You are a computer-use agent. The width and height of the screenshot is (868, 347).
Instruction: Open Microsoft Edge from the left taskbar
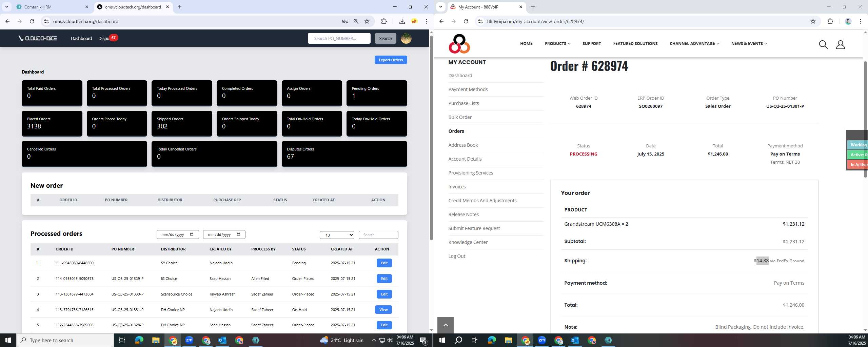point(139,340)
